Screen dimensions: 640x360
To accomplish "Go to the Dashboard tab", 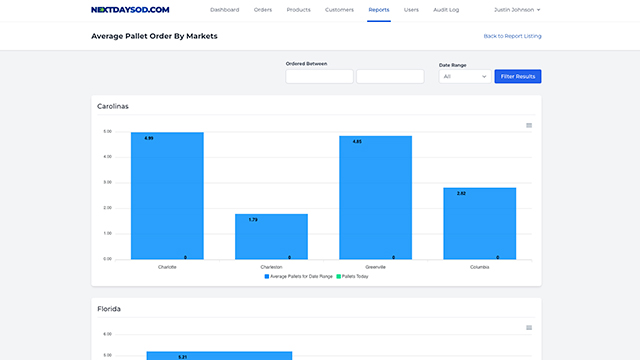I will 224,10.
